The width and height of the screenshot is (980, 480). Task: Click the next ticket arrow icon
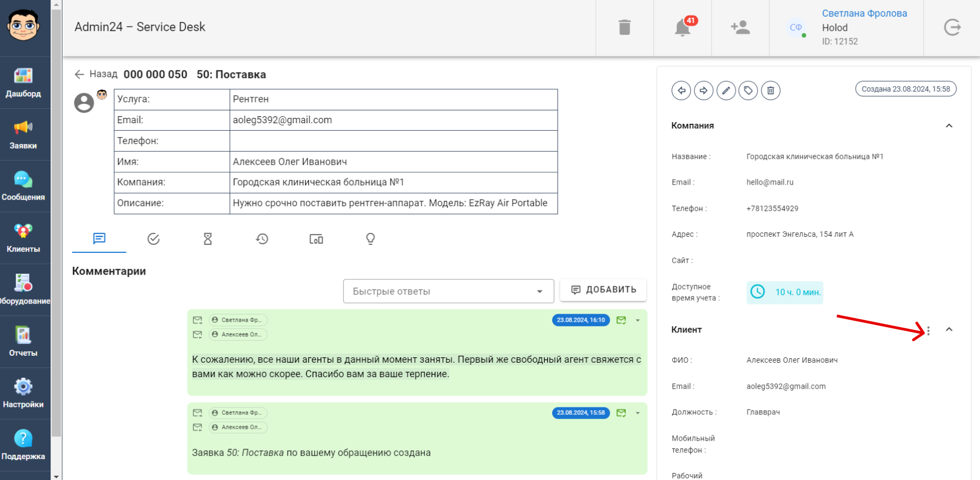click(x=703, y=90)
